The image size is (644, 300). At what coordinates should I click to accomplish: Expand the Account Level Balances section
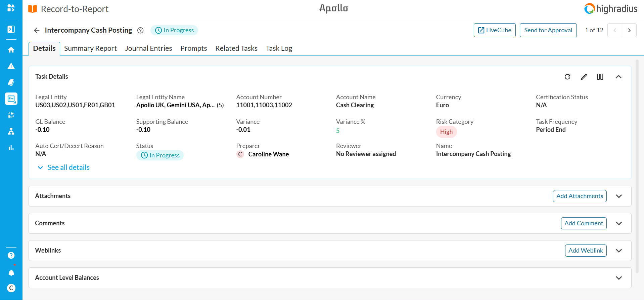pyautogui.click(x=619, y=278)
